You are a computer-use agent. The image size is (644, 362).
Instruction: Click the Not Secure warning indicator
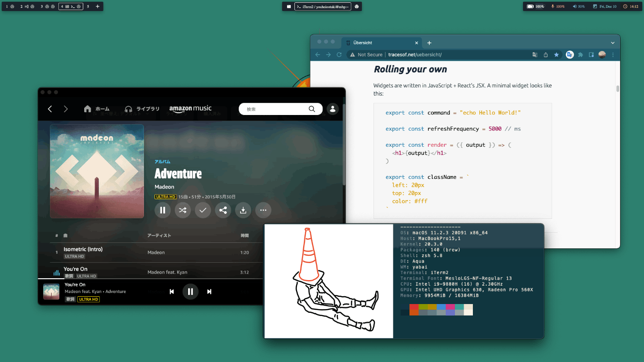coord(366,55)
